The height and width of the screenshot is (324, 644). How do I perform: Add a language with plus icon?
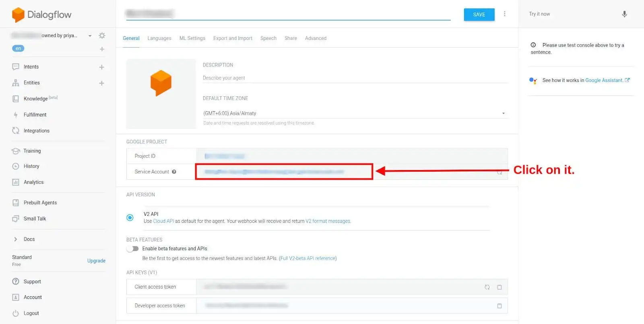[x=102, y=49]
